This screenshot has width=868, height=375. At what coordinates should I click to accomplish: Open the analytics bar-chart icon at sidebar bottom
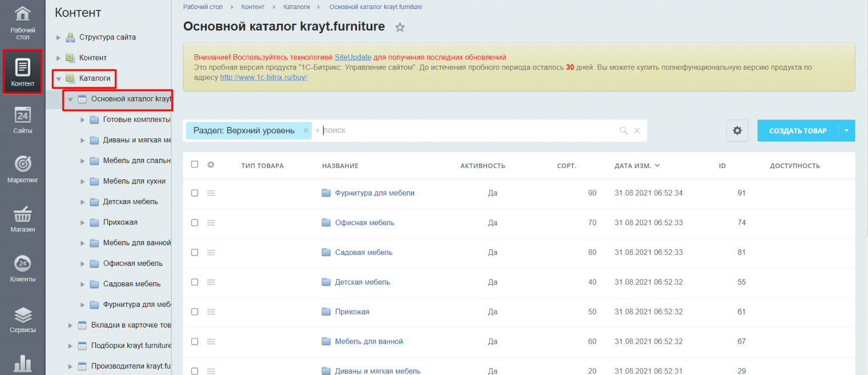pos(23,364)
